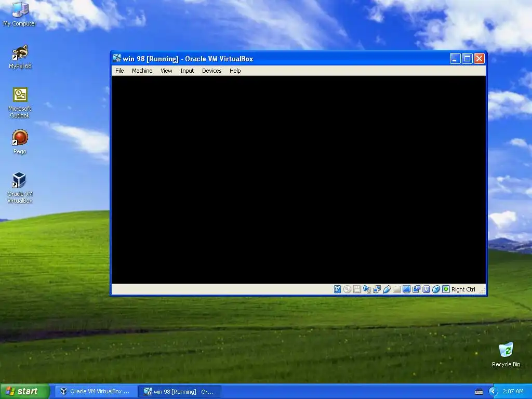The height and width of the screenshot is (399, 532).
Task: Click the CPU virtualization status icon
Action: coord(426,289)
